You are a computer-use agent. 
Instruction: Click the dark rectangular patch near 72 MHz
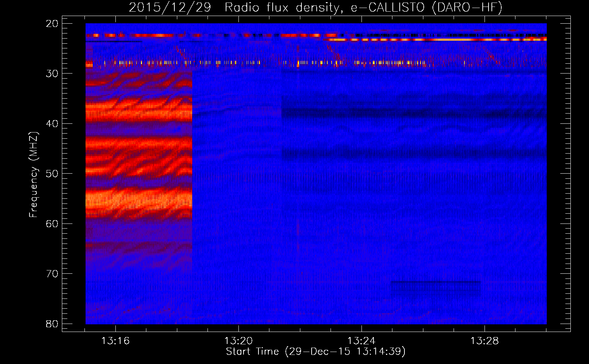(x=436, y=288)
